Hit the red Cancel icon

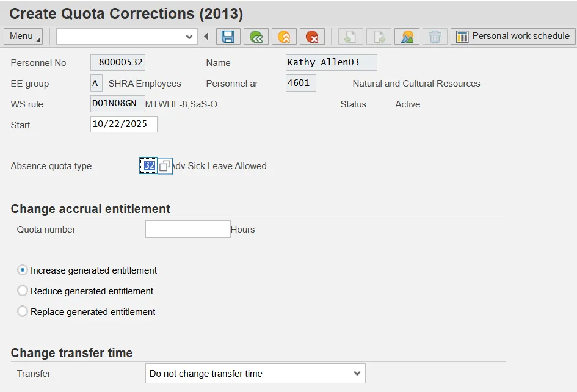click(x=312, y=37)
